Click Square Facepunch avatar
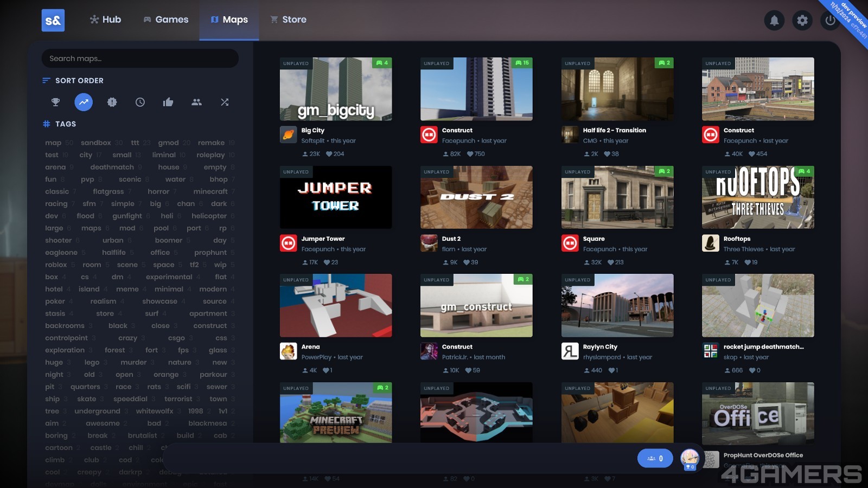Screen dimensions: 868x488 [x=570, y=243]
